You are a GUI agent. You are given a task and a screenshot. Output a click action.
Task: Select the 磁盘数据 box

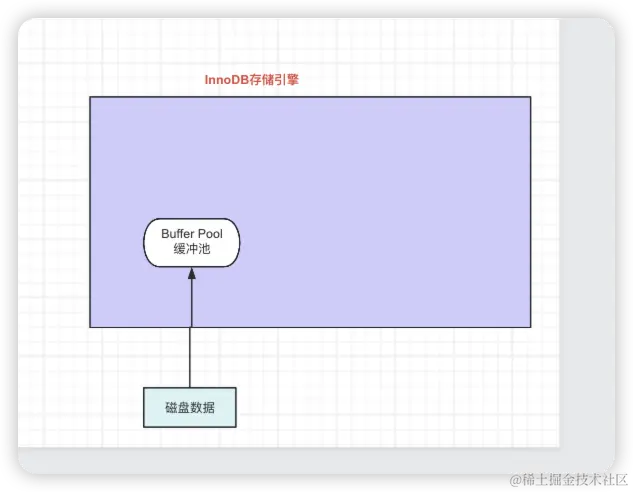tap(190, 407)
